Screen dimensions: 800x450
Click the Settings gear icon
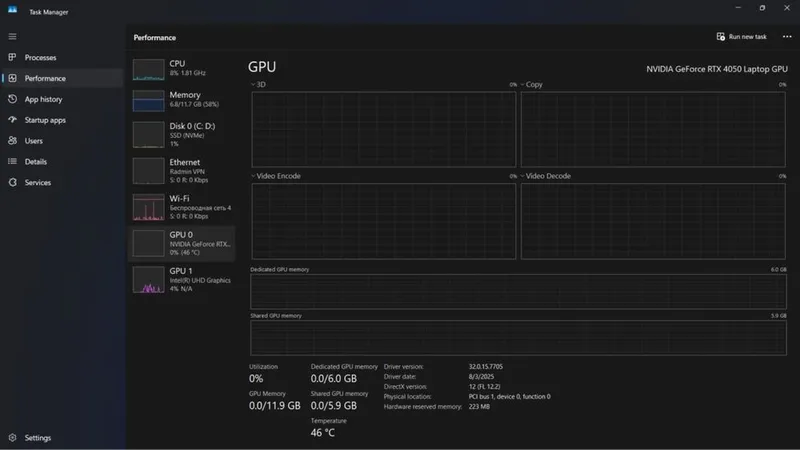[x=12, y=438]
